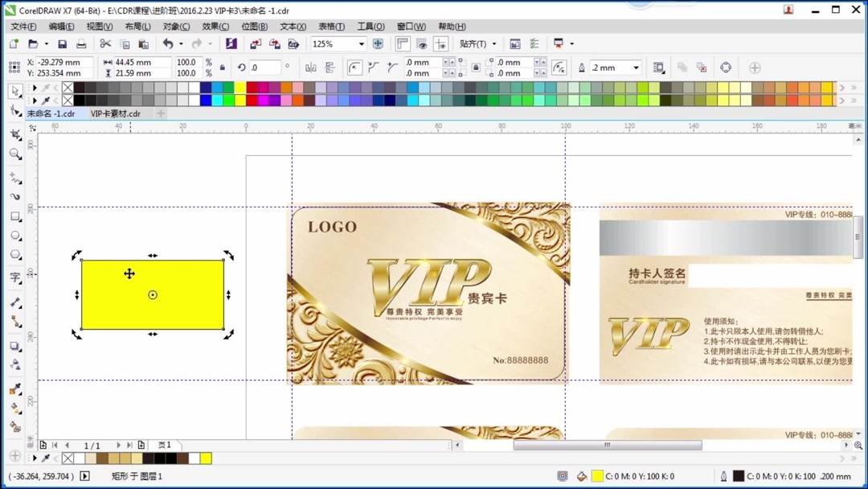Image resolution: width=868 pixels, height=489 pixels.
Task: Undo the last action
Action: (168, 43)
